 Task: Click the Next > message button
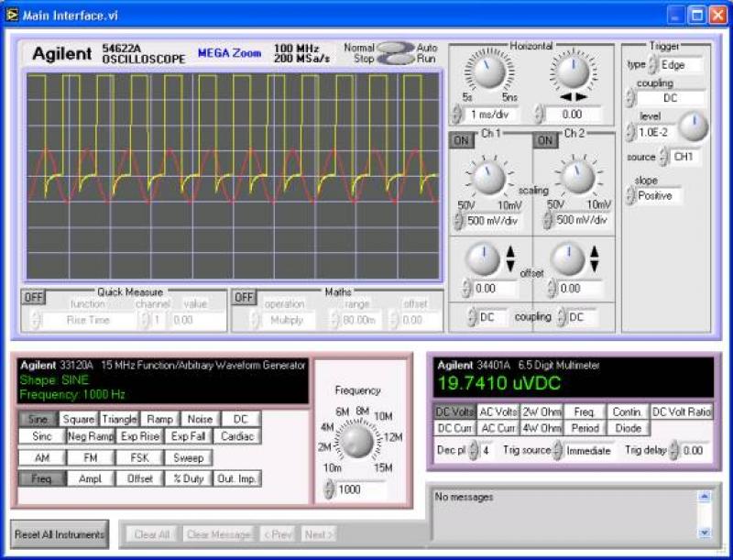[319, 533]
